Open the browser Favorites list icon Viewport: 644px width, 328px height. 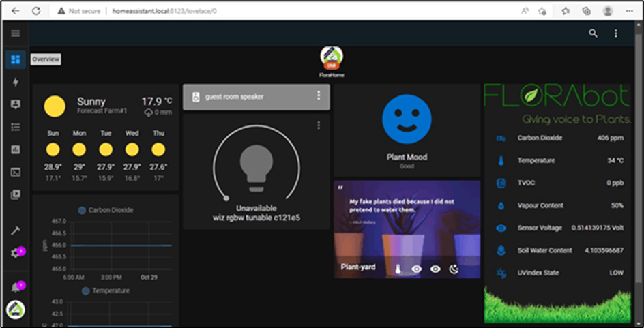click(566, 11)
